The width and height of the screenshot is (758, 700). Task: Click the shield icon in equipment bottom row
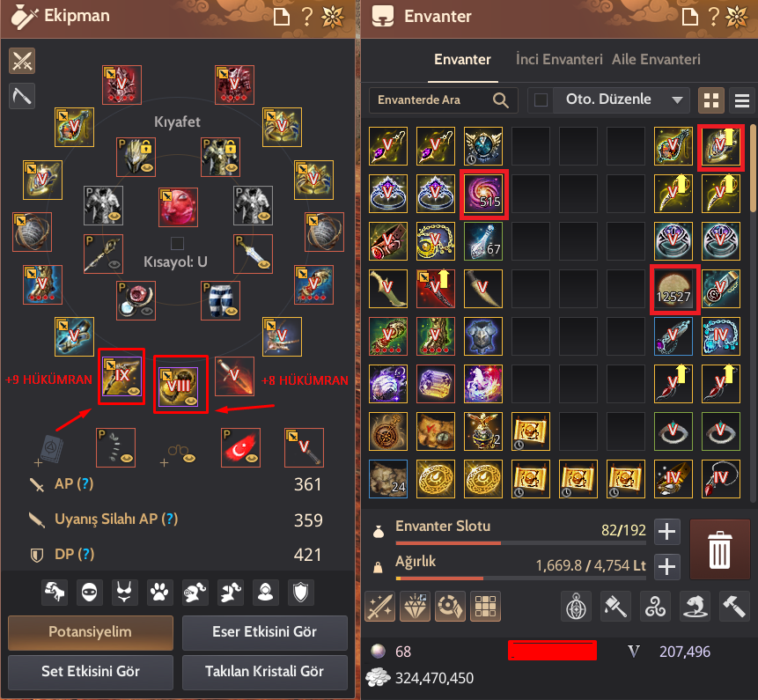[301, 593]
